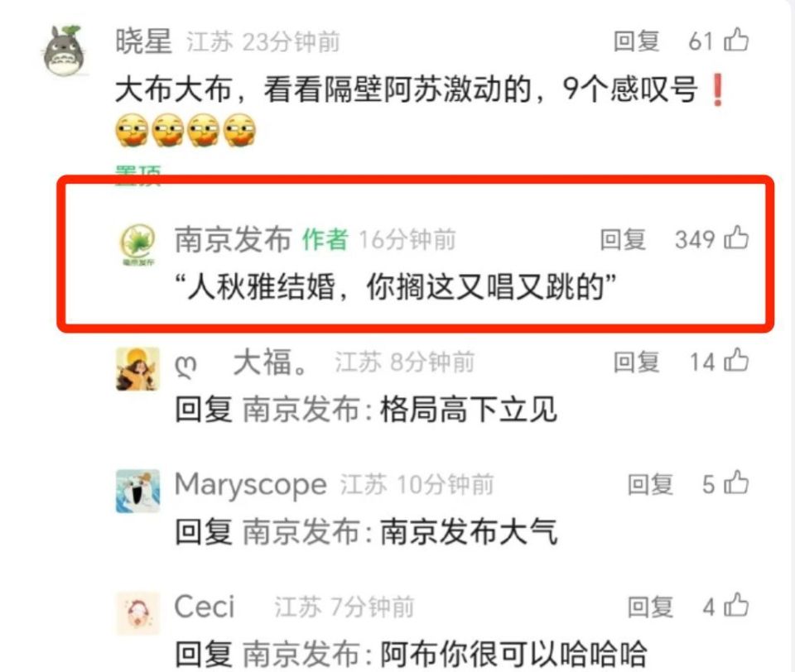
Task: Tap thumbs-up on 大福's reply
Action: (x=736, y=361)
